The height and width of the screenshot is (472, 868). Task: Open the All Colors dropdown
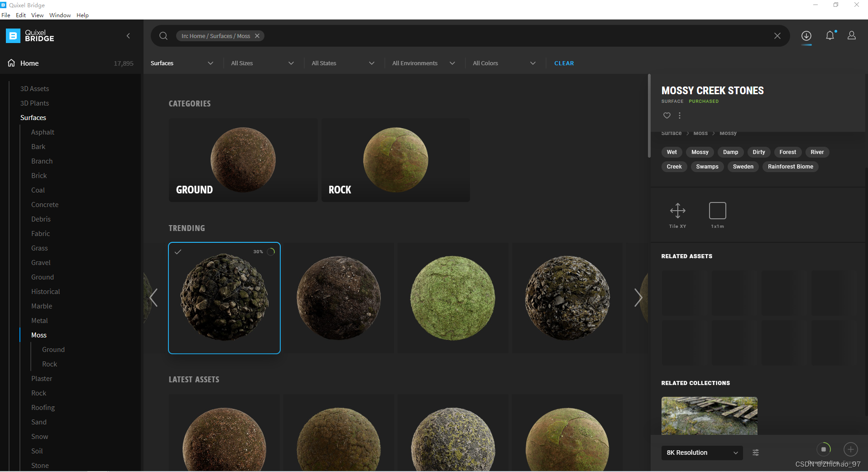coord(504,63)
